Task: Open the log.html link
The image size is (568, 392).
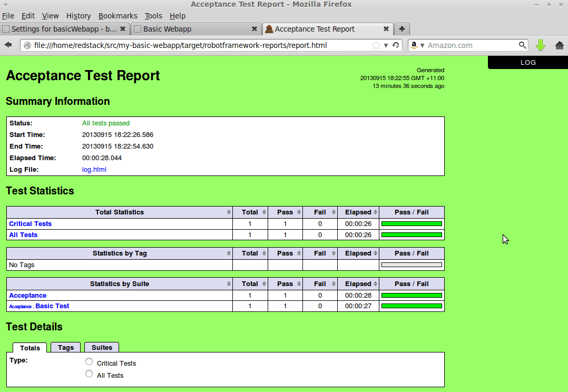Action: click(x=94, y=170)
